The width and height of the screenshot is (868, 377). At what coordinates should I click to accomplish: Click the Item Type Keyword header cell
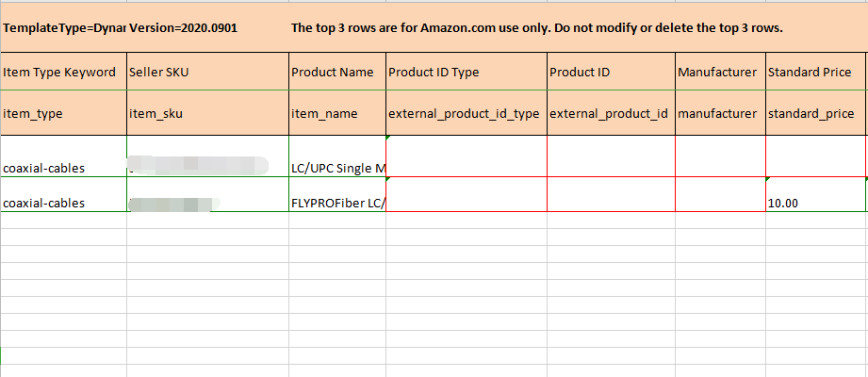(63, 72)
